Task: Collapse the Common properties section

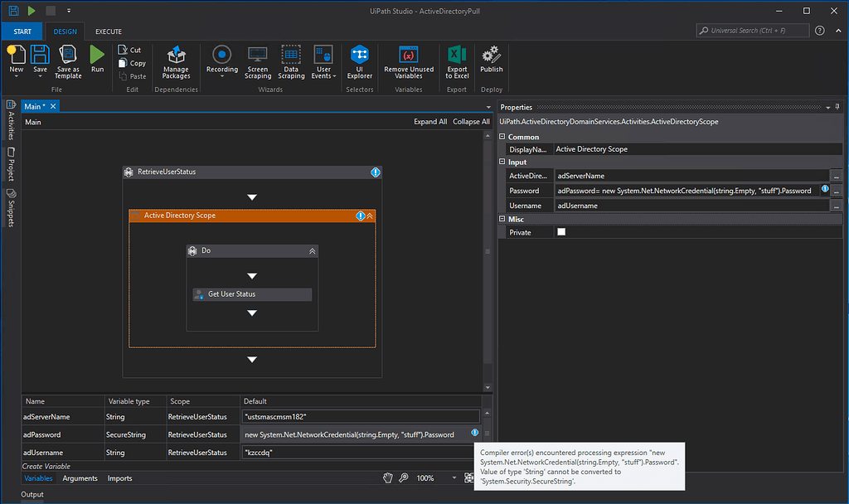Action: click(x=502, y=137)
